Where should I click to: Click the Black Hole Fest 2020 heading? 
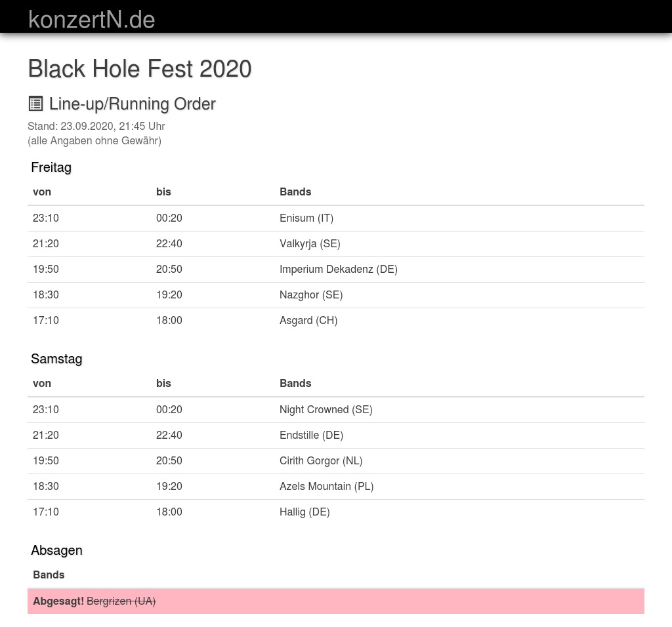pyautogui.click(x=140, y=69)
